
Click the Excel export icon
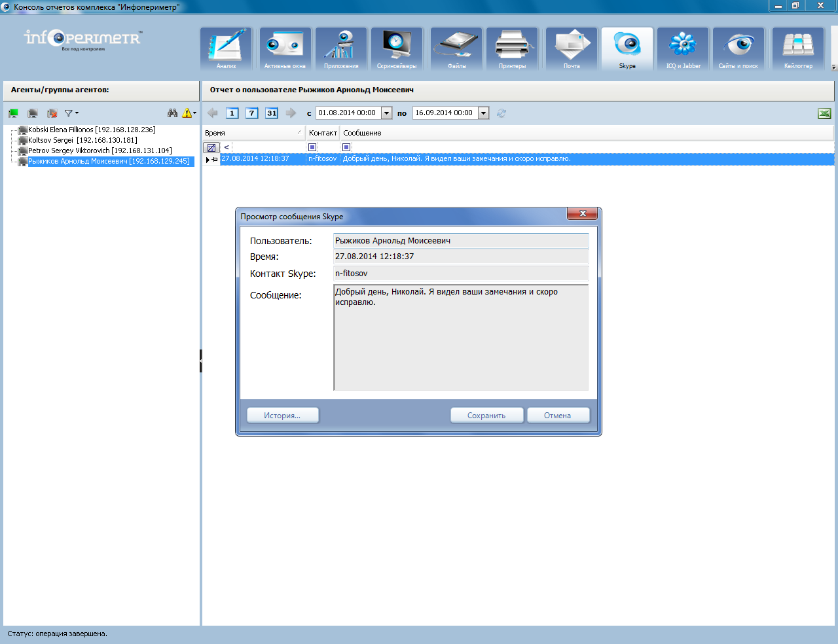click(824, 114)
